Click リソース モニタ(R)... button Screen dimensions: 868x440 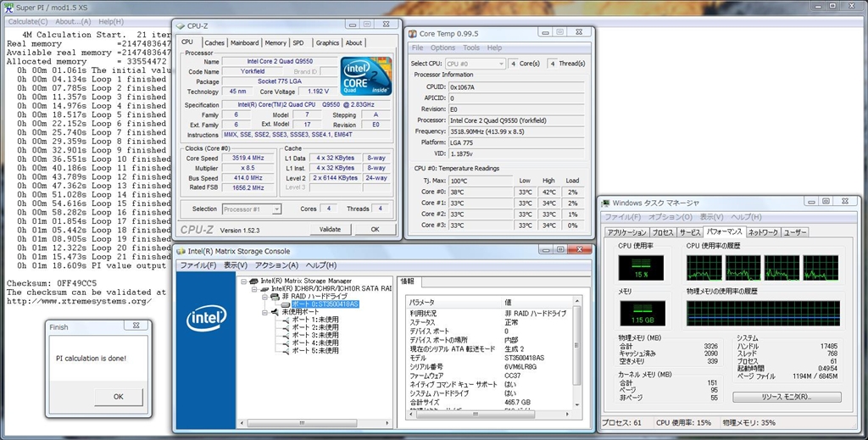tap(787, 398)
